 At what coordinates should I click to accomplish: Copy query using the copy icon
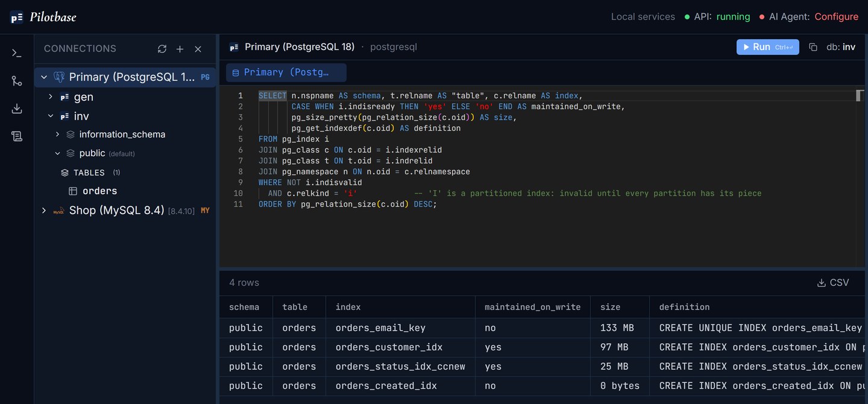813,47
